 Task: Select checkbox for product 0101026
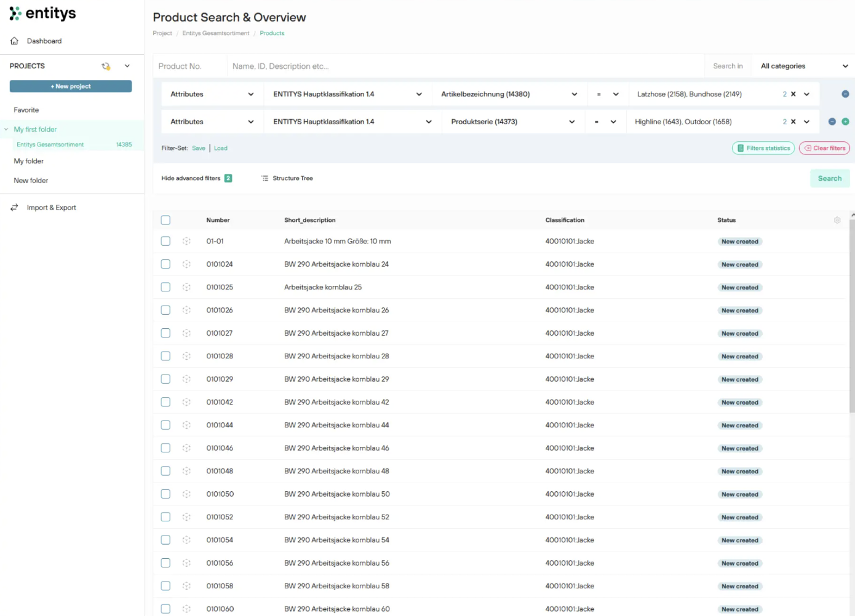coord(165,310)
